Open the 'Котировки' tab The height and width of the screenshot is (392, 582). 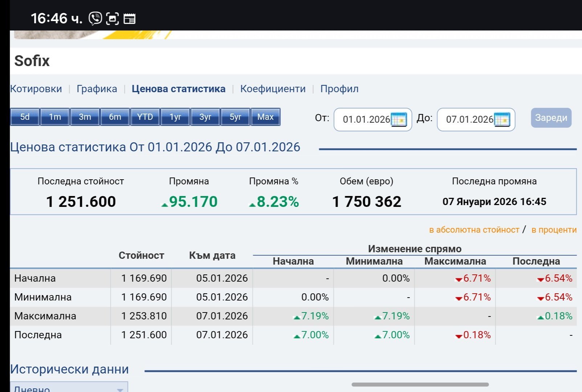(x=36, y=89)
